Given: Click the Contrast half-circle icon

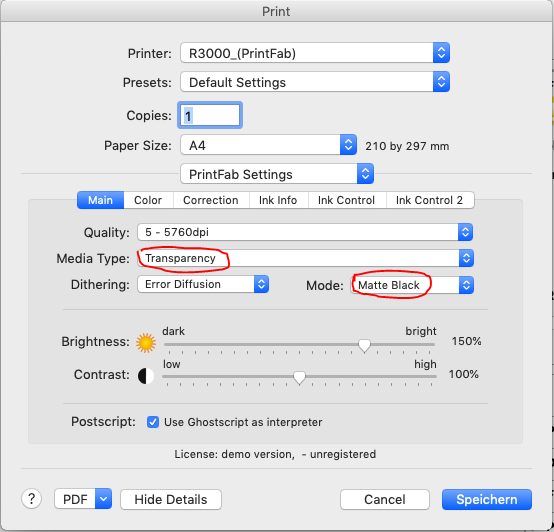Looking at the screenshot, I should pos(146,376).
